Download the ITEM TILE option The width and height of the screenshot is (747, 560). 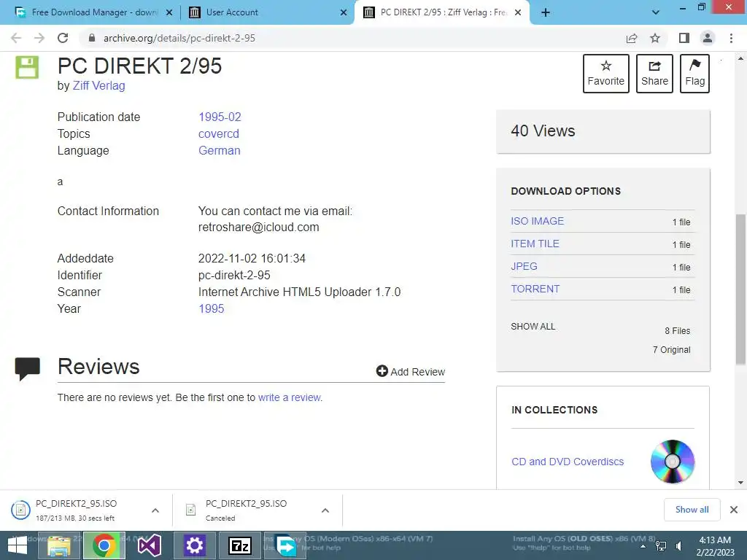point(535,244)
